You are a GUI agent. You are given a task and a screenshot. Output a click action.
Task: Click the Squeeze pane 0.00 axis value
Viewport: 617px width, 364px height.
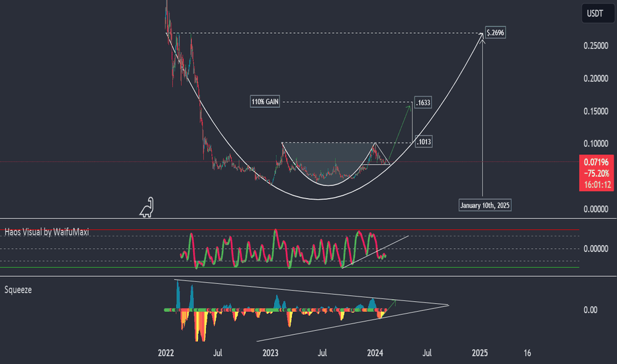591,310
